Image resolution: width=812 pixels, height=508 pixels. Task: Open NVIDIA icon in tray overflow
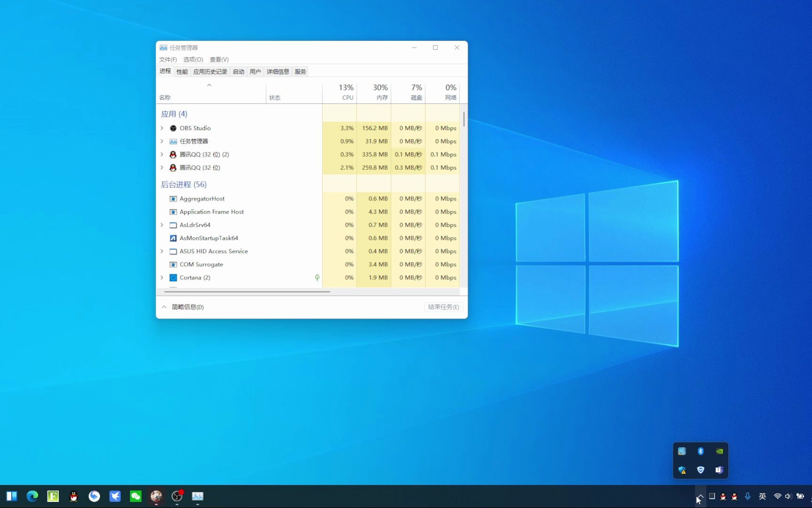719,451
